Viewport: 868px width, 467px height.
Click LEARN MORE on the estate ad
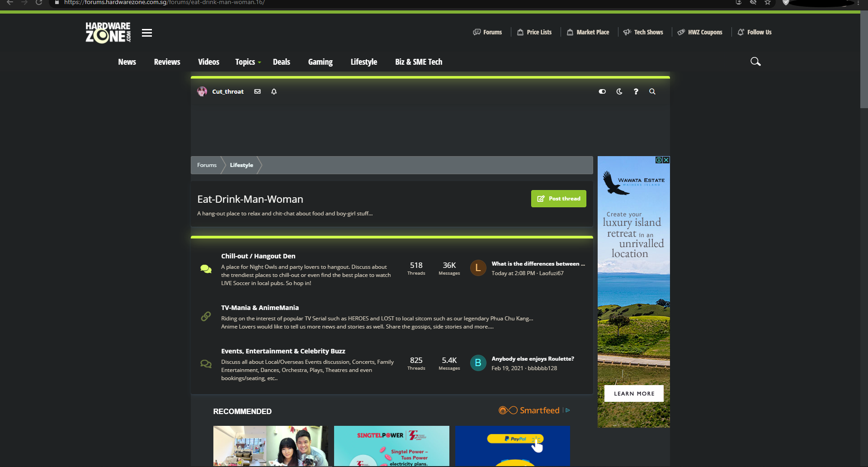click(634, 393)
